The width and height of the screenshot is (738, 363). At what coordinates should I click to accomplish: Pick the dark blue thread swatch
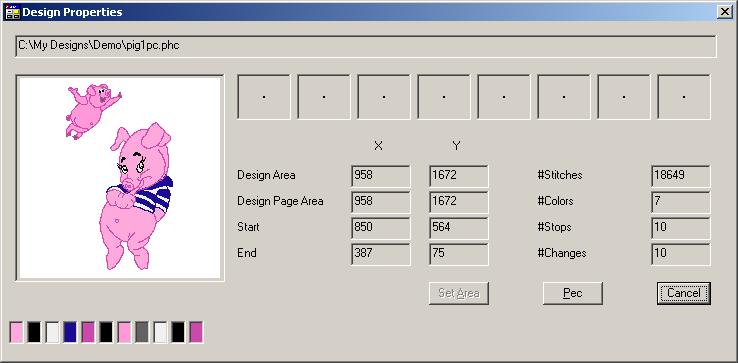(x=70, y=332)
